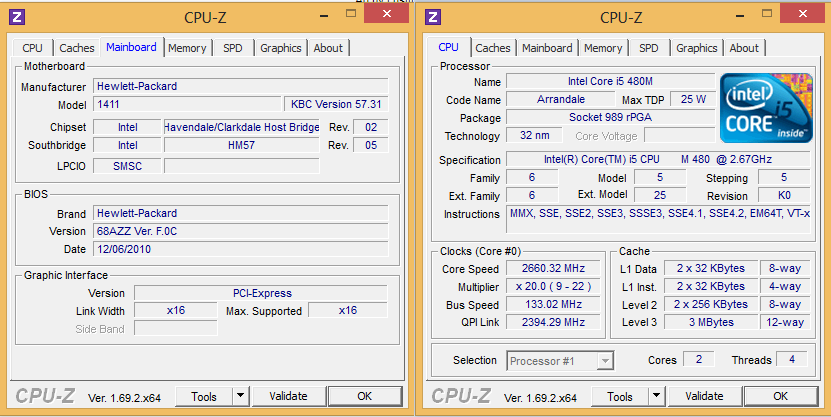831x417 pixels.
Task: Open Caches tab in left CPU-Z window
Action: click(76, 48)
